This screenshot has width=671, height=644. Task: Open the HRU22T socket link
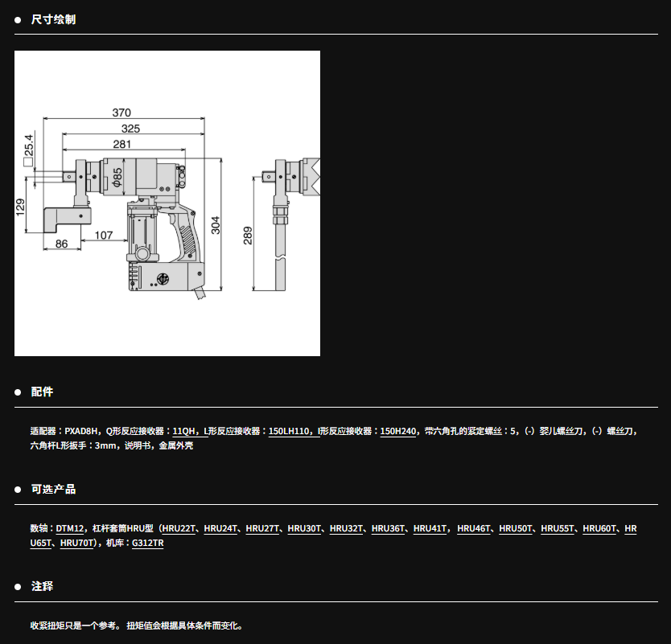click(x=179, y=529)
